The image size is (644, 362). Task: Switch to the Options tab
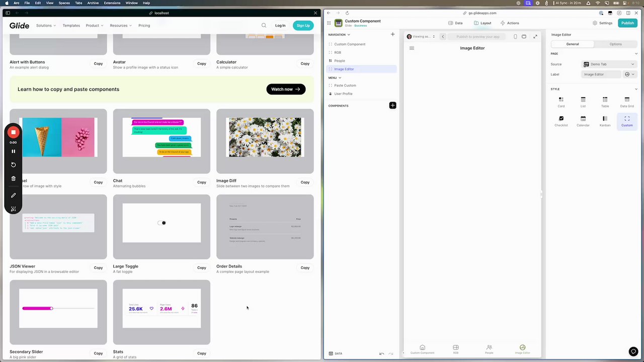point(615,44)
